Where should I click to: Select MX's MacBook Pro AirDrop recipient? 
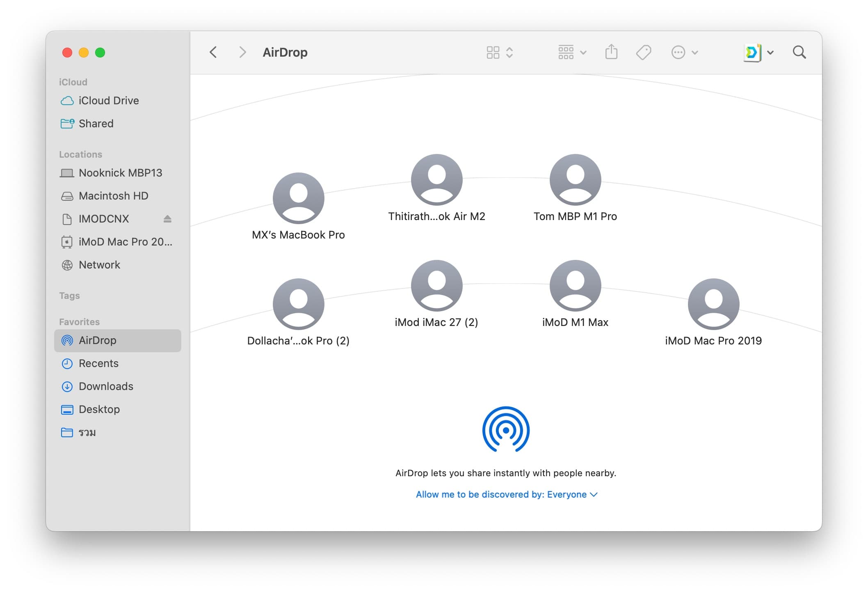click(x=298, y=198)
